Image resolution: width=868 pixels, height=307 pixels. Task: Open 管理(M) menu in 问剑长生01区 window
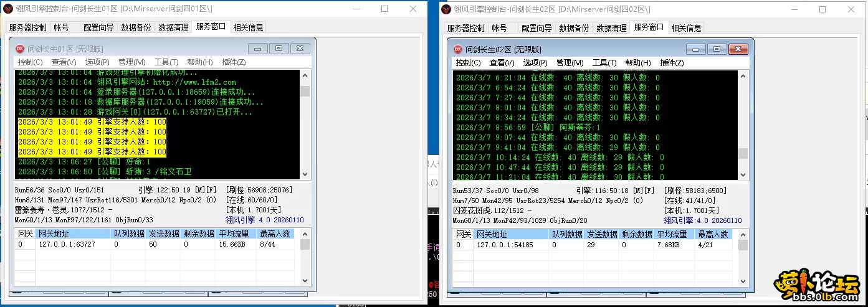click(x=131, y=62)
